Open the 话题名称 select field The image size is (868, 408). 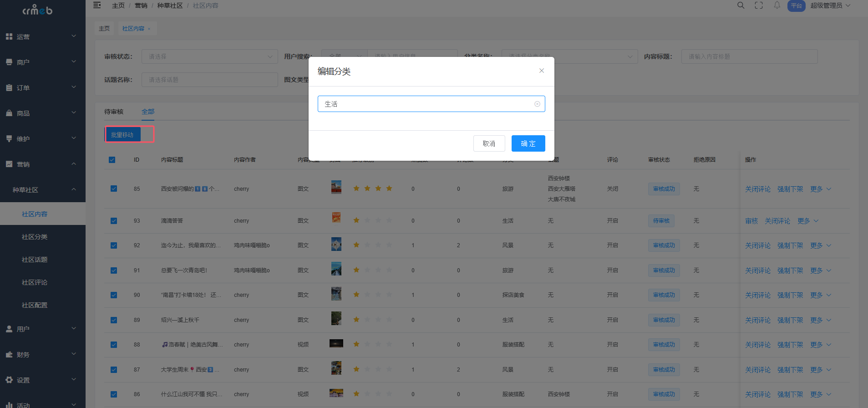(x=209, y=80)
